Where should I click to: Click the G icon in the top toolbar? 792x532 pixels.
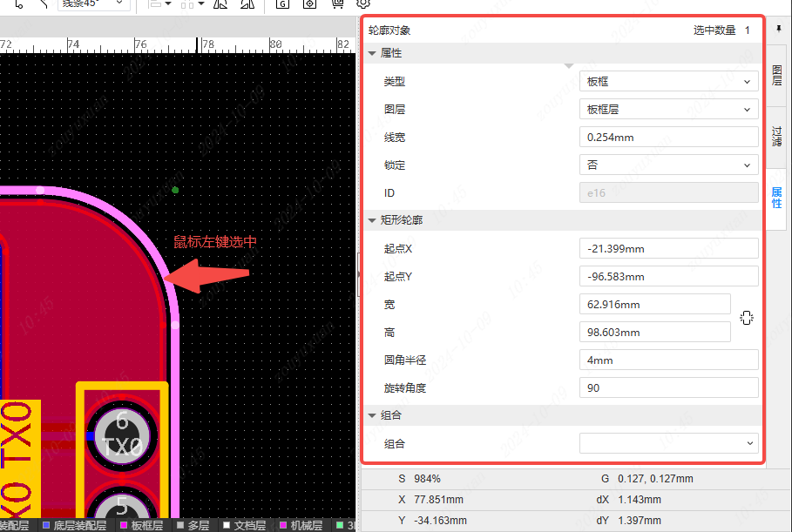[x=283, y=4]
